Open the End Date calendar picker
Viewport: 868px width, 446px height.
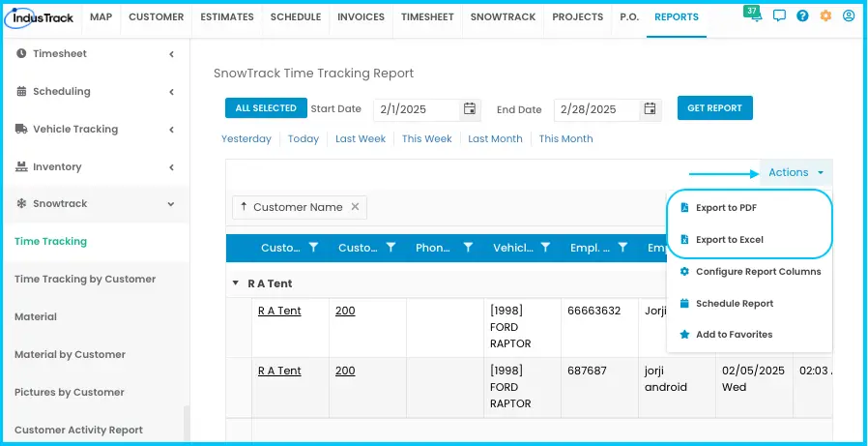point(651,108)
